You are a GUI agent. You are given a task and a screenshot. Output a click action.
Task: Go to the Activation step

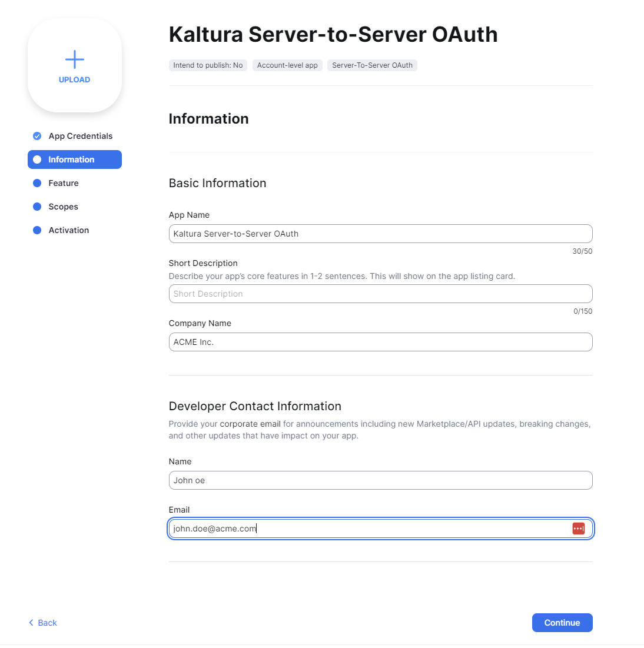69,230
